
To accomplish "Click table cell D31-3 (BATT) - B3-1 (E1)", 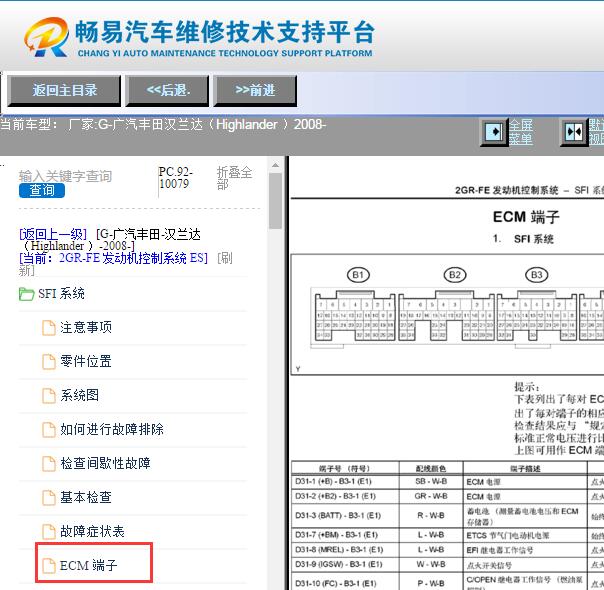I will 346,515.
